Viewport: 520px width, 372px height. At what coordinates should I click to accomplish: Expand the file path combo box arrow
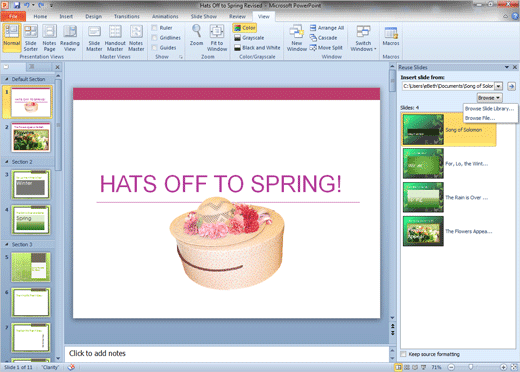498,86
